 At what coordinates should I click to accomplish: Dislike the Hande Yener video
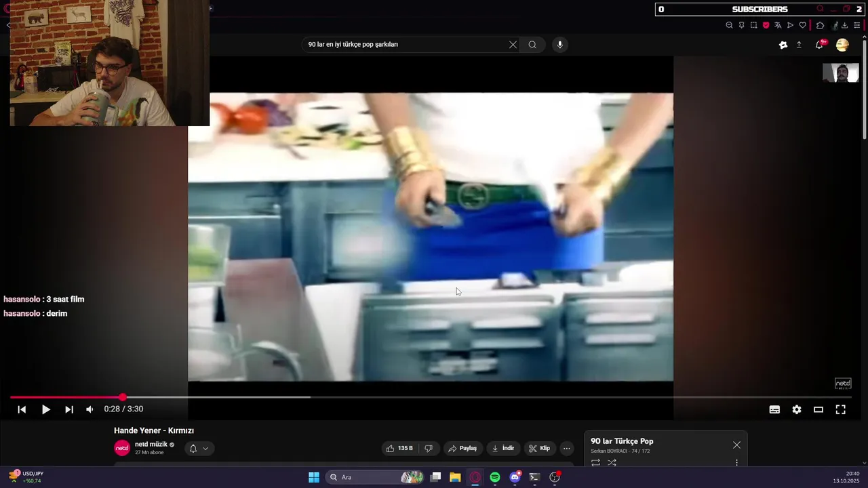click(x=429, y=449)
